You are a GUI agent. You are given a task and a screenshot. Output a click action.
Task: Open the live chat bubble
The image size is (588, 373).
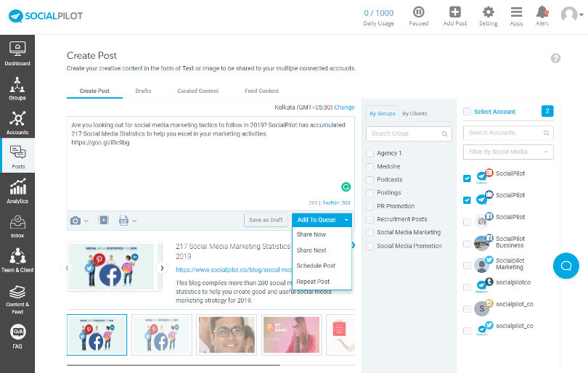[566, 266]
